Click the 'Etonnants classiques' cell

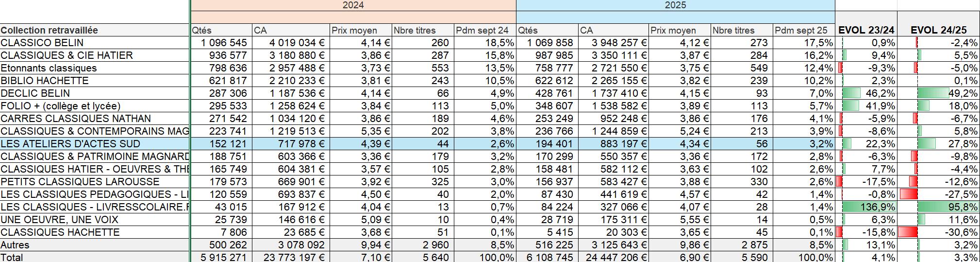pos(95,68)
